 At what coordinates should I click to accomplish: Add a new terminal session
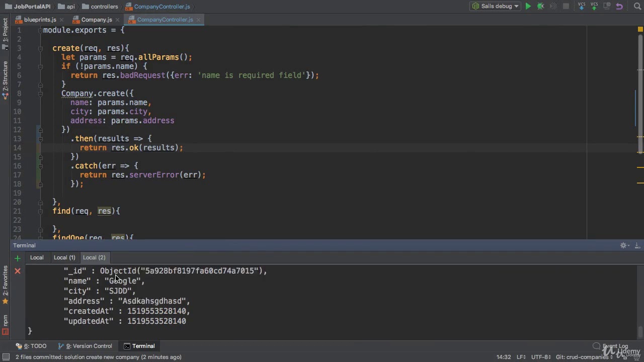tap(18, 258)
